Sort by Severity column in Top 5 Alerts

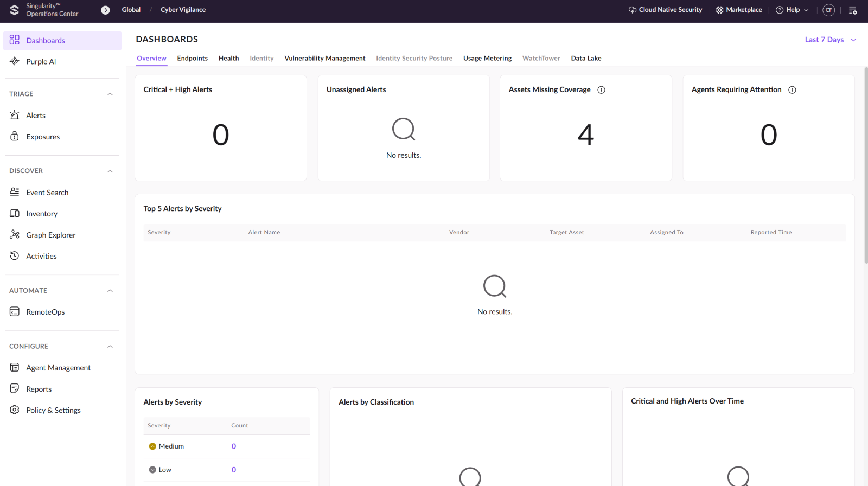click(x=159, y=233)
